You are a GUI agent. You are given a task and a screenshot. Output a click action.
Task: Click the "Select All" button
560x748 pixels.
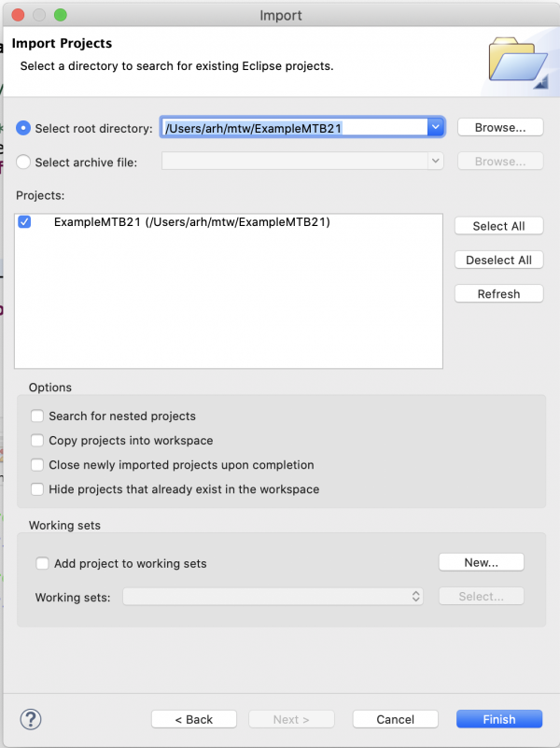point(498,225)
